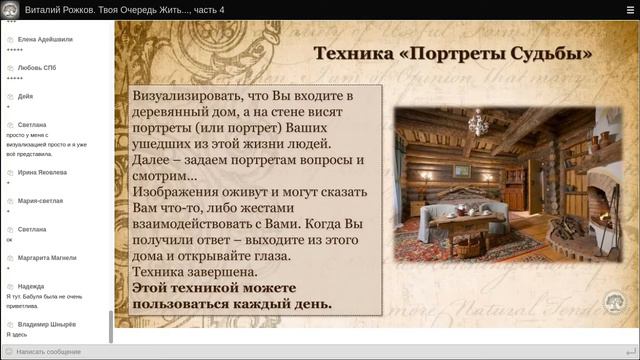Click the slide line 'Техника завершена.'
Viewport: 640px width, 360px height.
(x=195, y=272)
